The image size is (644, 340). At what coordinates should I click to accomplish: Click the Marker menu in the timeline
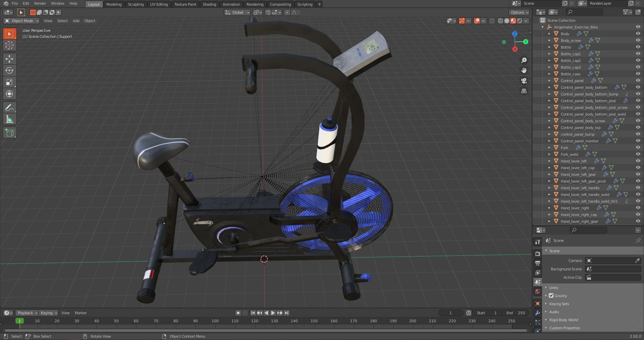(x=80, y=313)
